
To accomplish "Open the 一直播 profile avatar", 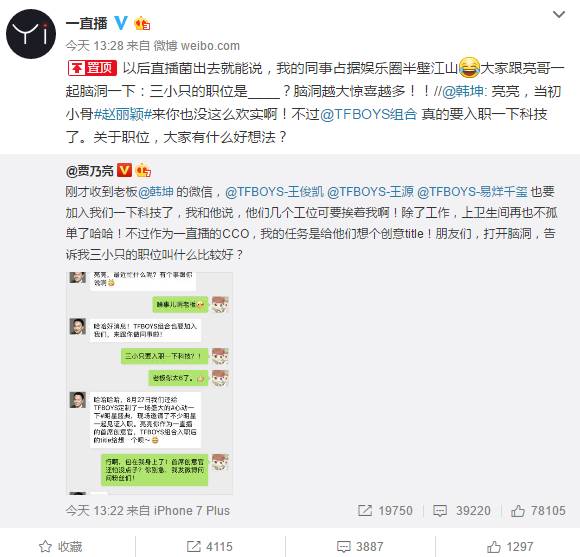I will [31, 34].
